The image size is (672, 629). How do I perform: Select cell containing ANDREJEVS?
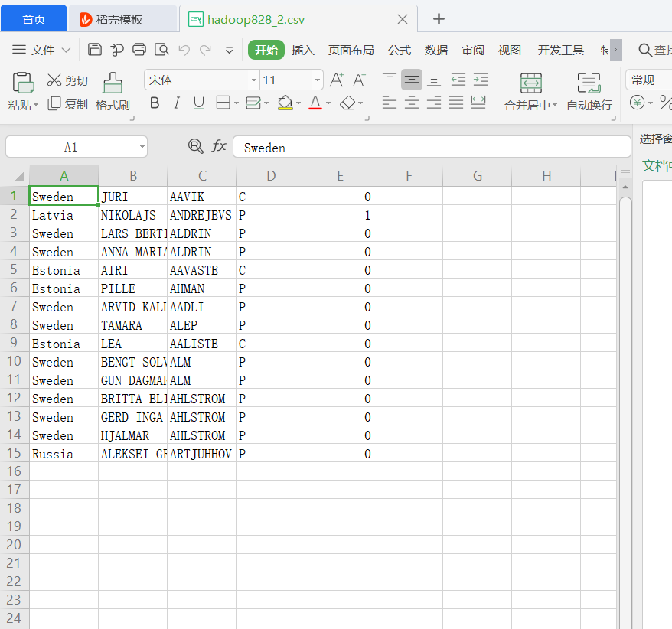(202, 215)
